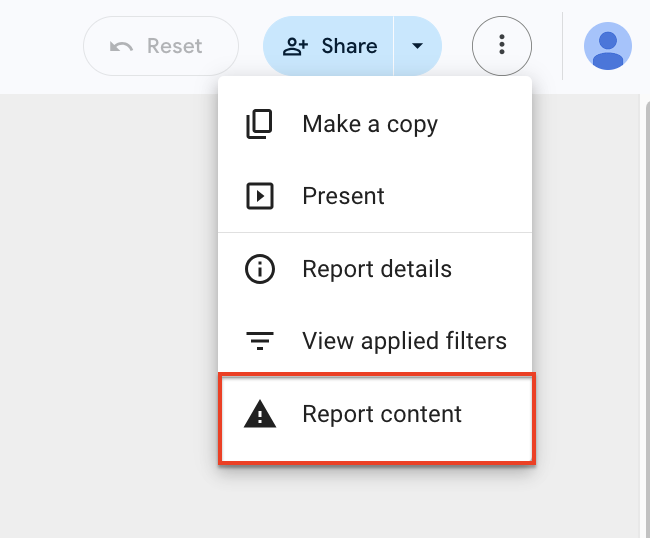Select View applied filters
Viewport: 650px width, 538px height.
tap(375, 341)
